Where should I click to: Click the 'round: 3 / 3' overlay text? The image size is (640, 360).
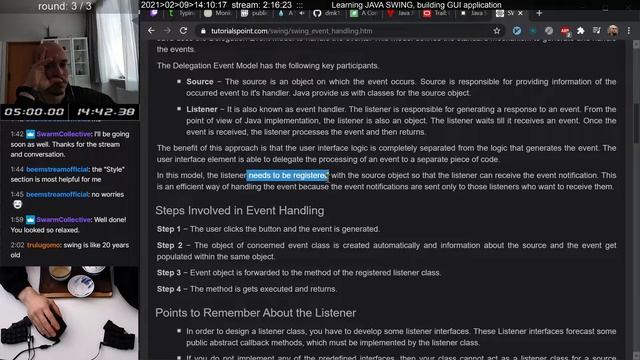point(64,7)
